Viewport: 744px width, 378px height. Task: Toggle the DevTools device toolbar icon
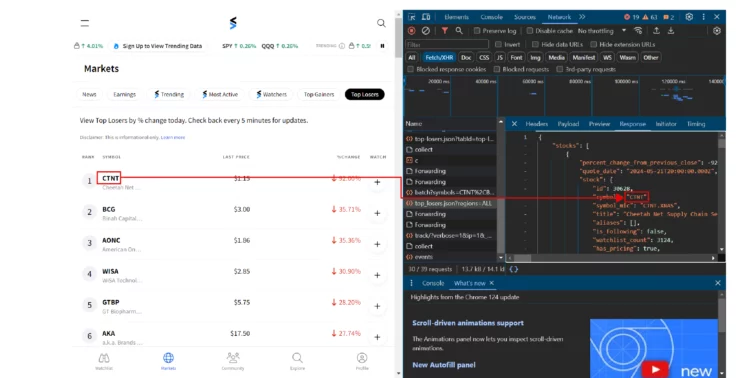[x=426, y=17]
